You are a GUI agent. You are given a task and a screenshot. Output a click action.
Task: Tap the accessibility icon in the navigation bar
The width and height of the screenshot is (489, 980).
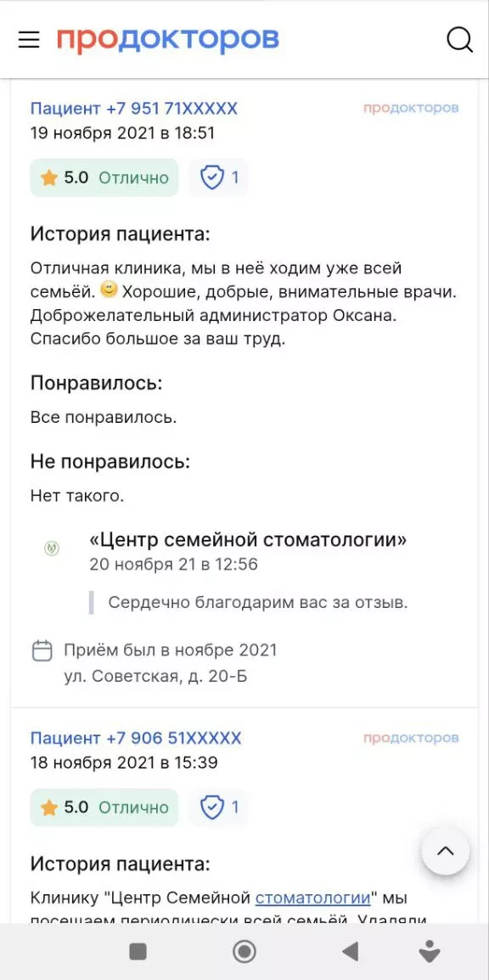pyautogui.click(x=429, y=951)
